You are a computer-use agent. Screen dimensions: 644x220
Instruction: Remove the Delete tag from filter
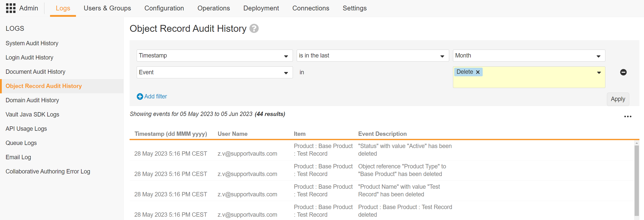[x=478, y=72]
